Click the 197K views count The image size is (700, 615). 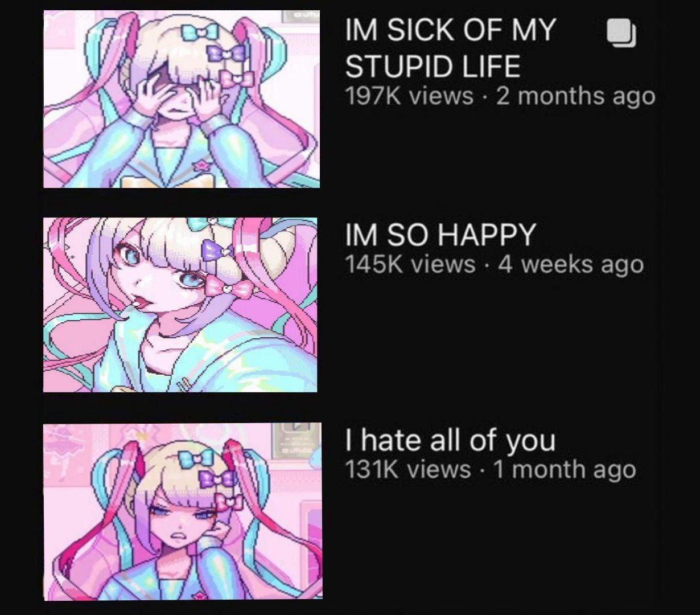409,96
